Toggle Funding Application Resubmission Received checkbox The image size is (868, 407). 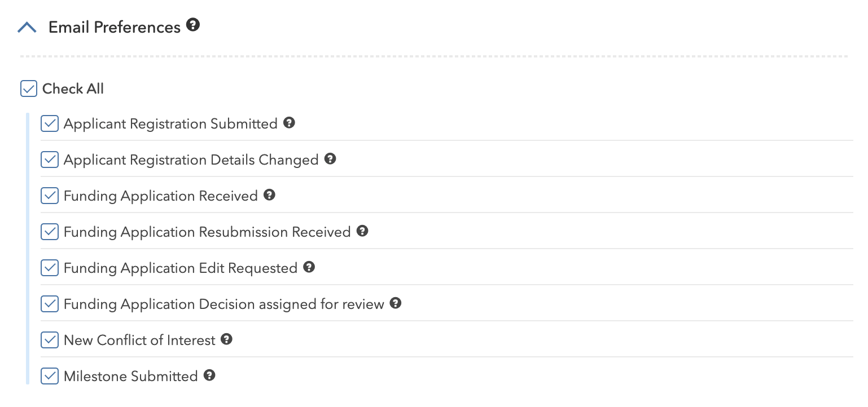tap(50, 232)
